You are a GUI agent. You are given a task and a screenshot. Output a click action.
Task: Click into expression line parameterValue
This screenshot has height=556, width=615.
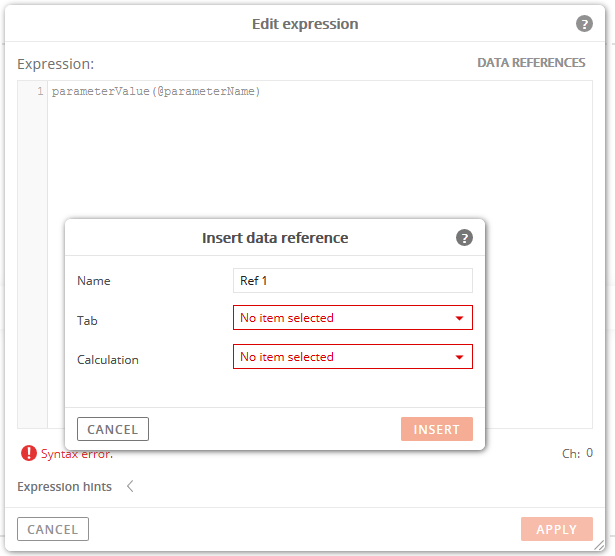point(156,91)
